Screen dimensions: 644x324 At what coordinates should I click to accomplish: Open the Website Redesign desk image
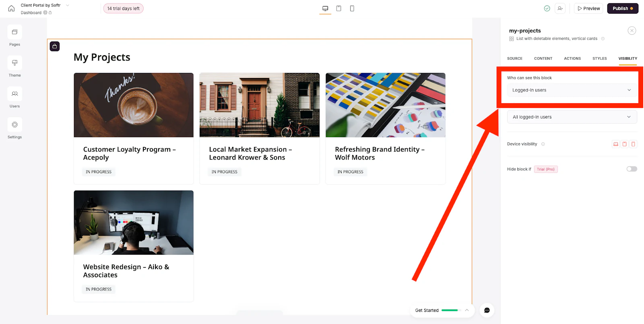click(x=134, y=222)
